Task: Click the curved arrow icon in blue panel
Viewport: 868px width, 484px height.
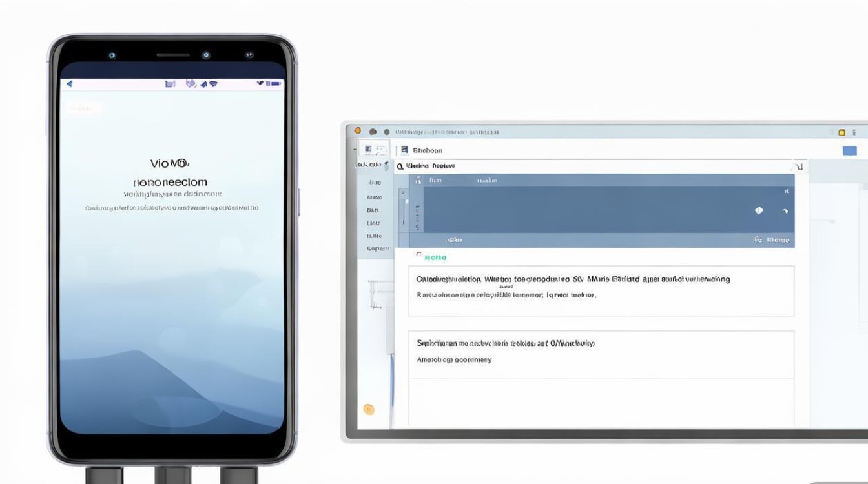Action: click(x=785, y=211)
